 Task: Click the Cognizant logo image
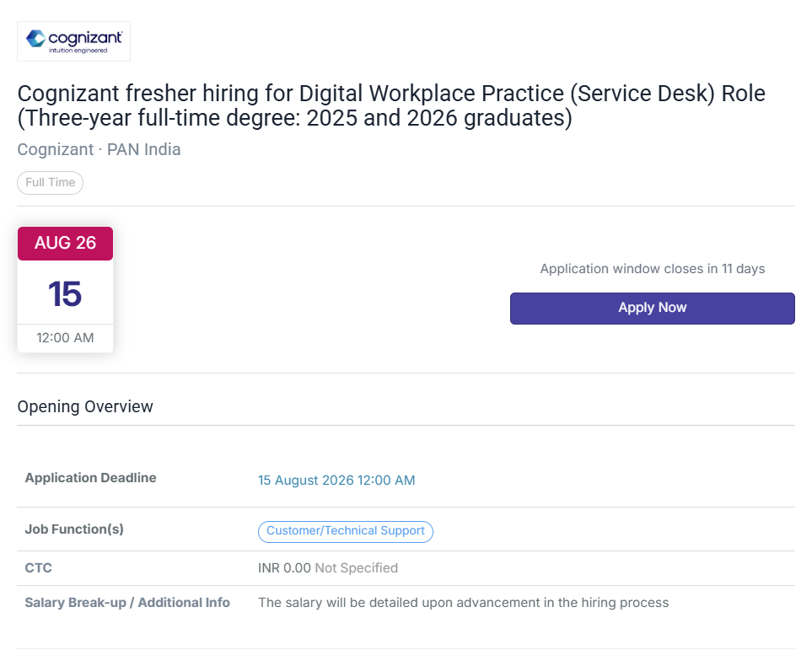coord(73,41)
